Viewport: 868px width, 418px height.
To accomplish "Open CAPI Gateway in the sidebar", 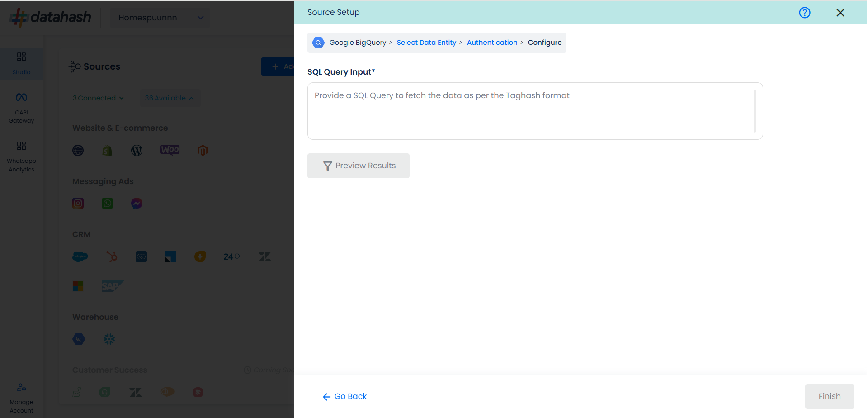I will click(21, 108).
